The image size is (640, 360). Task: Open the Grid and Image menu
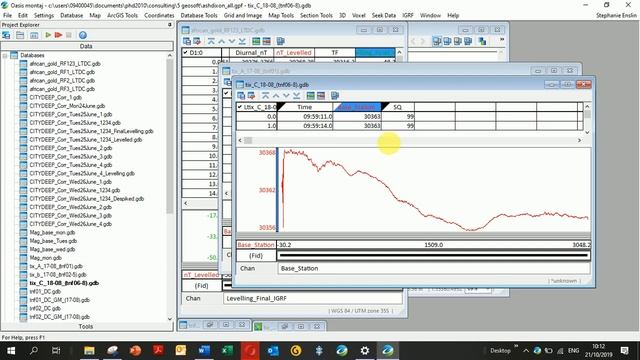click(x=243, y=15)
